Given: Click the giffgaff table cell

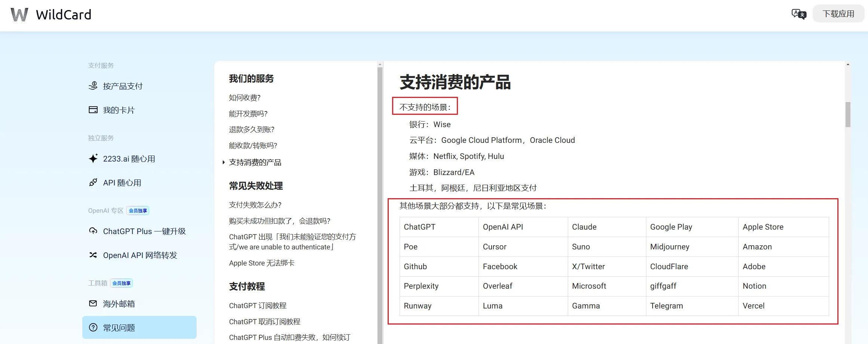Looking at the screenshot, I should click(692, 286).
